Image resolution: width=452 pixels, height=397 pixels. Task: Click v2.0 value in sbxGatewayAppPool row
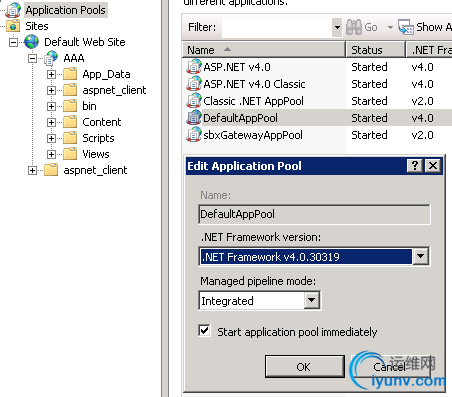click(x=422, y=135)
